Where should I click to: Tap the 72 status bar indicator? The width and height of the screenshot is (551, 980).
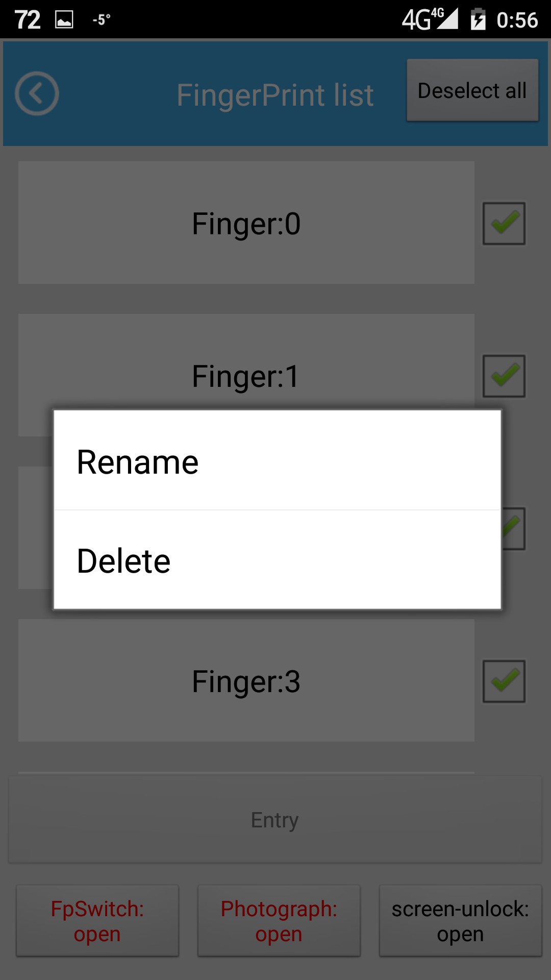coord(28,20)
